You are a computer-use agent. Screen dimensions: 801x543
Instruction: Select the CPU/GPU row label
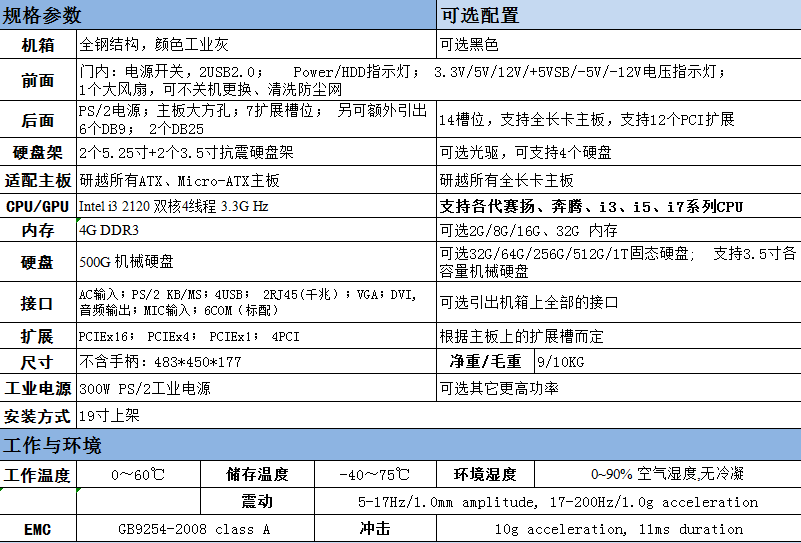(38, 206)
